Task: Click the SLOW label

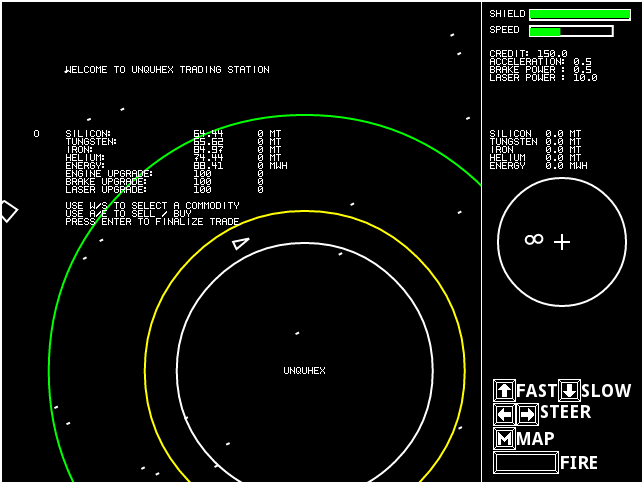Action: (606, 391)
